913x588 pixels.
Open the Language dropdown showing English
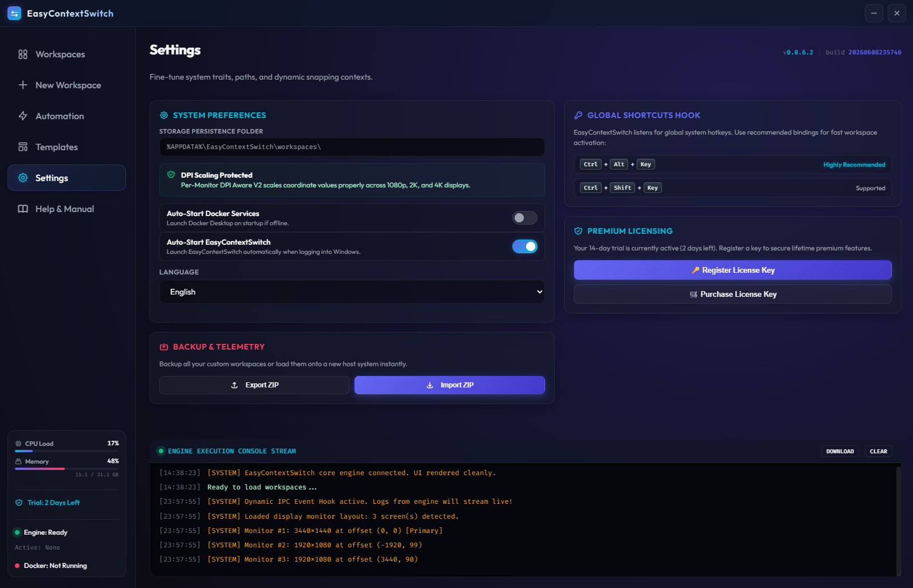(352, 292)
